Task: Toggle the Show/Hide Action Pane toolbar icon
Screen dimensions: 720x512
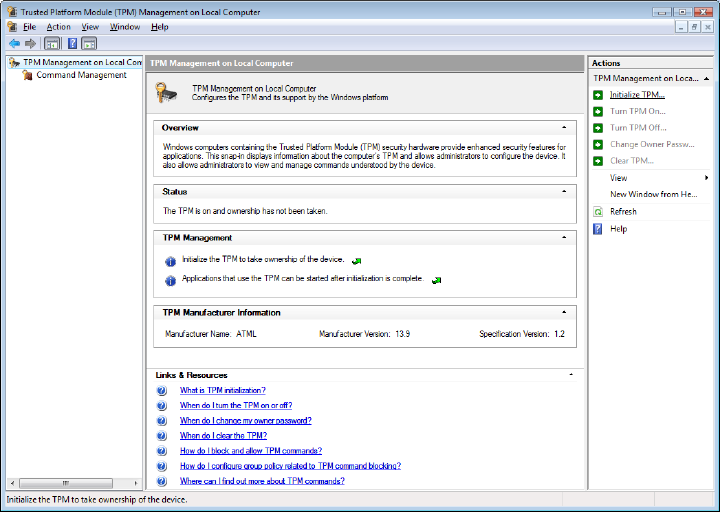Action: coord(89,44)
